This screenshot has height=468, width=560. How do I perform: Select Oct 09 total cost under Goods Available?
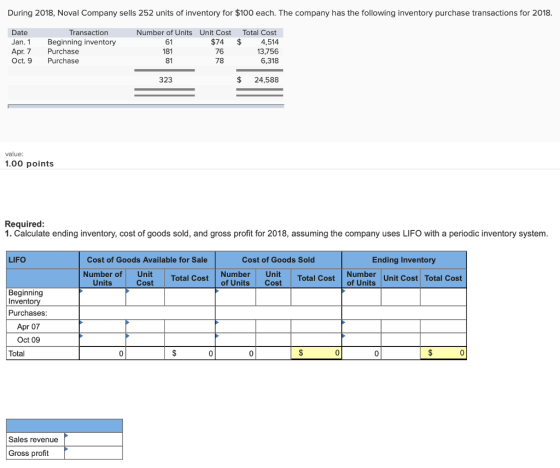(x=190, y=340)
